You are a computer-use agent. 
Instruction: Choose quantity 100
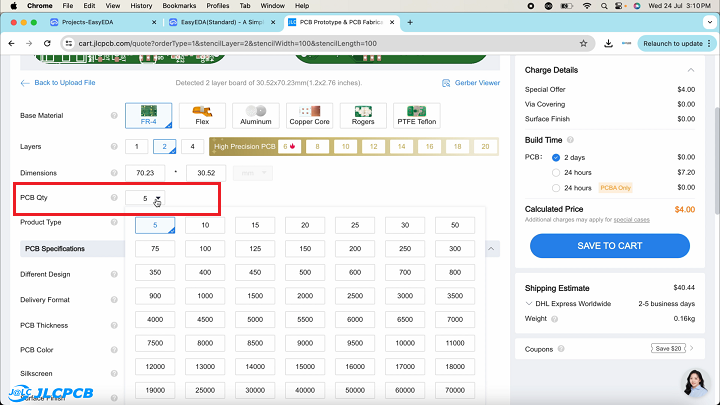[205, 248]
